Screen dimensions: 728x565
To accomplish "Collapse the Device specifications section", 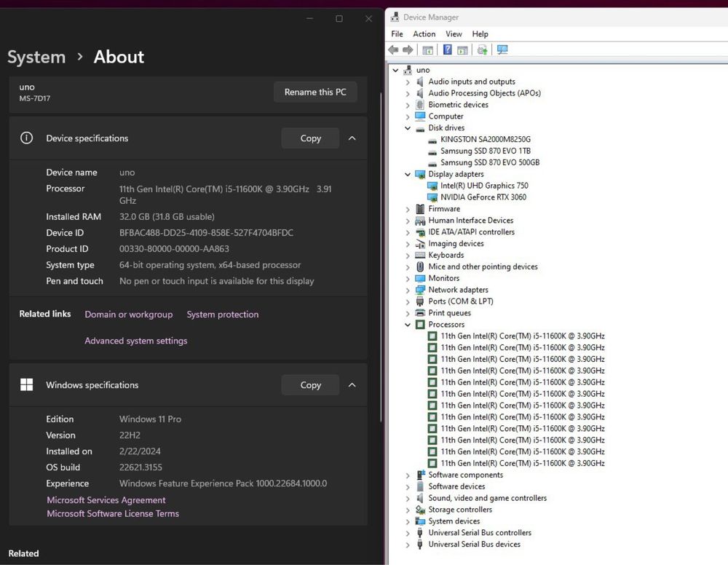I will click(x=352, y=138).
